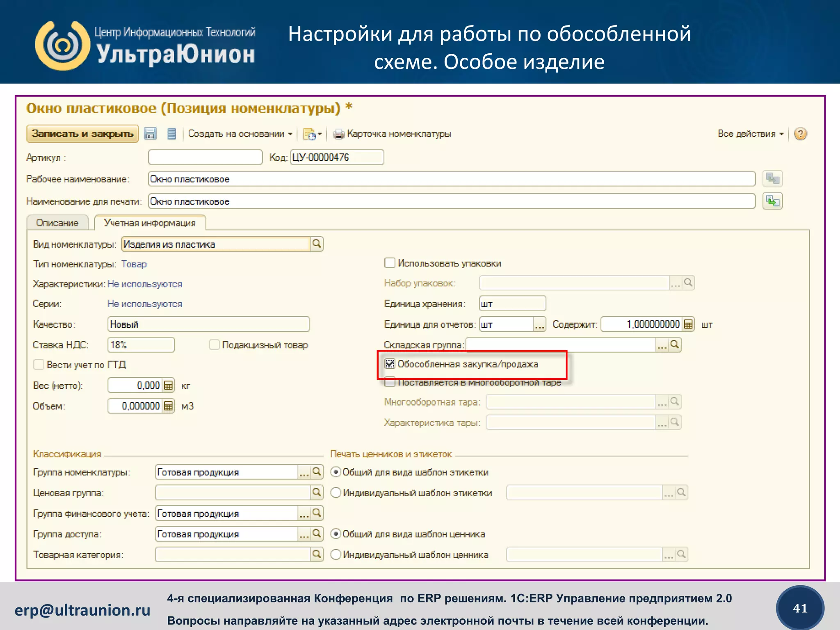Image resolution: width=840 pixels, height=630 pixels.
Task: Click ellipsis selector in Группа доступа field
Action: (x=304, y=534)
